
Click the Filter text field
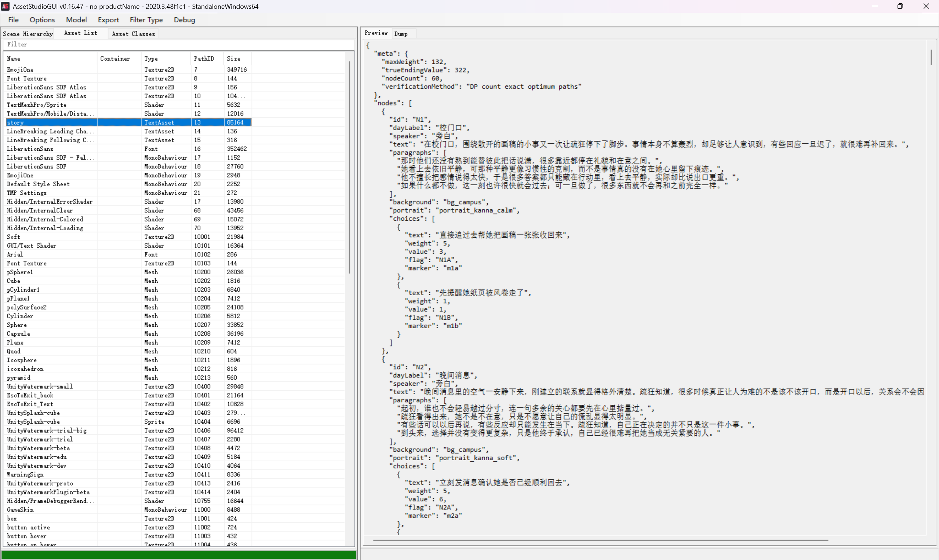coord(178,44)
